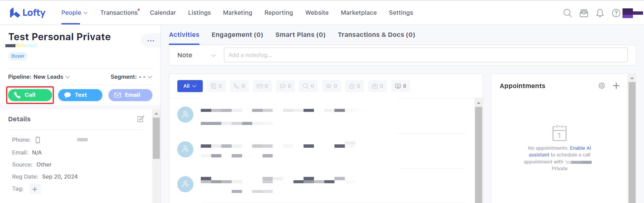Filter activities by emails

262,86
